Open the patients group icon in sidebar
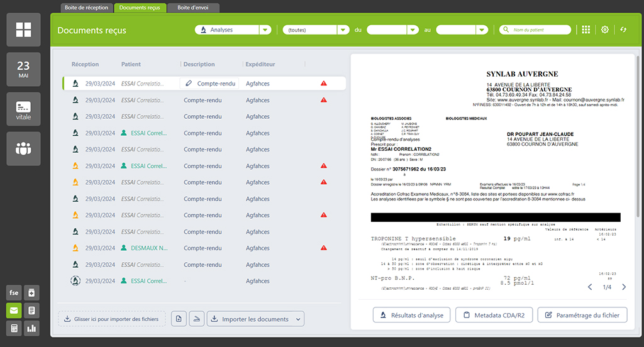Image resolution: width=644 pixels, height=347 pixels. [x=23, y=148]
